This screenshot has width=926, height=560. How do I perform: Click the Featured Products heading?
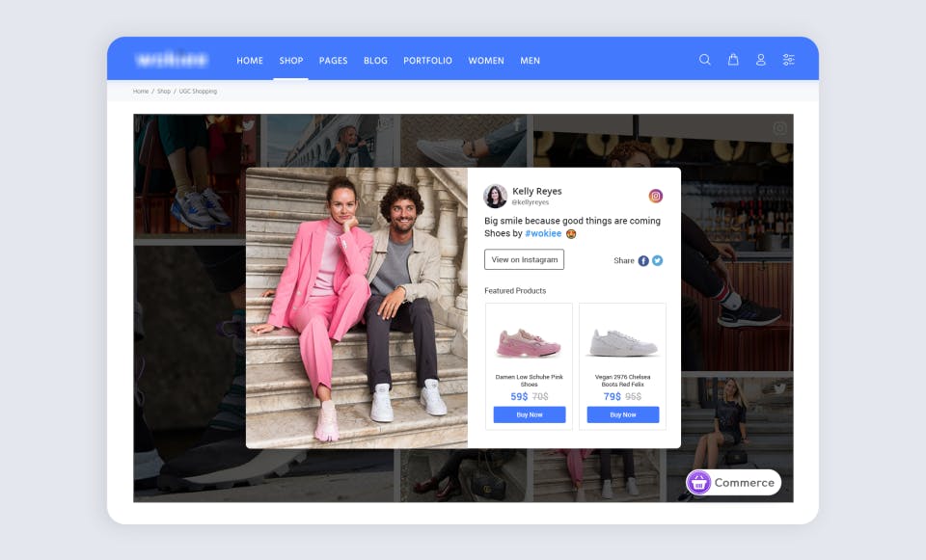[x=515, y=291]
